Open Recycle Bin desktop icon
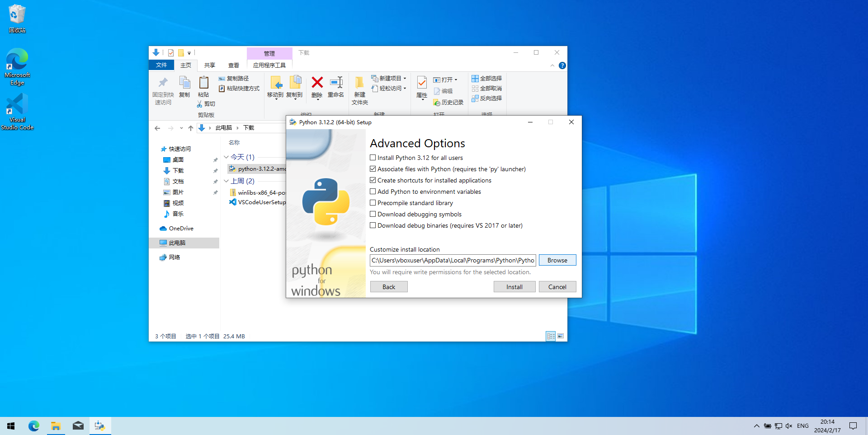Image resolution: width=868 pixels, height=435 pixels. coord(17,19)
